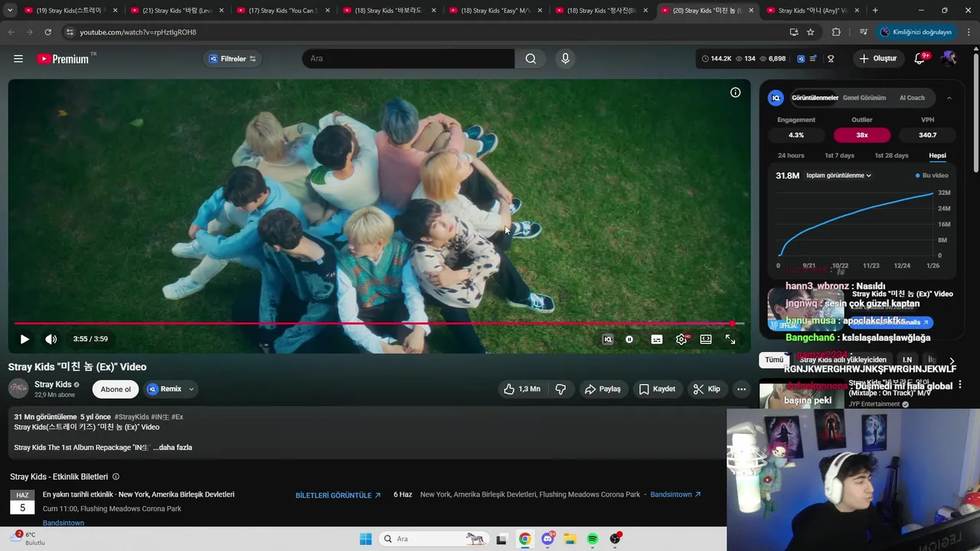Save video with Kaydet button

pos(657,389)
